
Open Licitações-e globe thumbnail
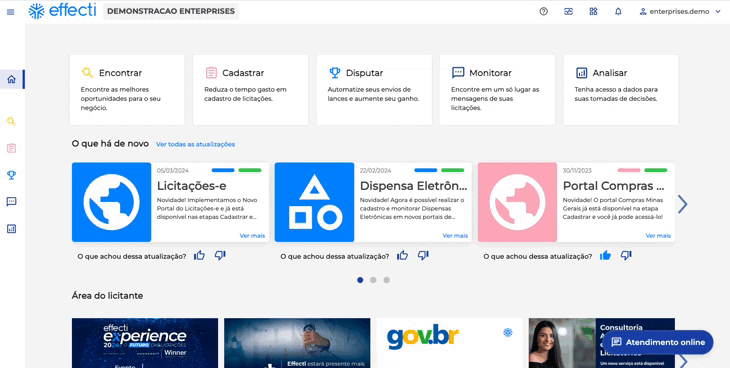111,202
